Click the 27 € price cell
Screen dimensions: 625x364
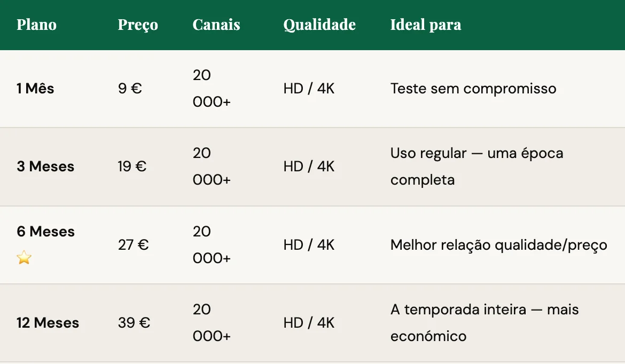[x=133, y=245]
